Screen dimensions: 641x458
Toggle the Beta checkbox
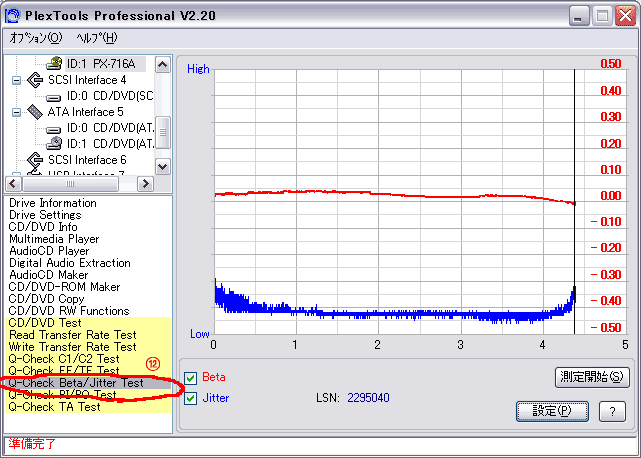click(x=191, y=378)
